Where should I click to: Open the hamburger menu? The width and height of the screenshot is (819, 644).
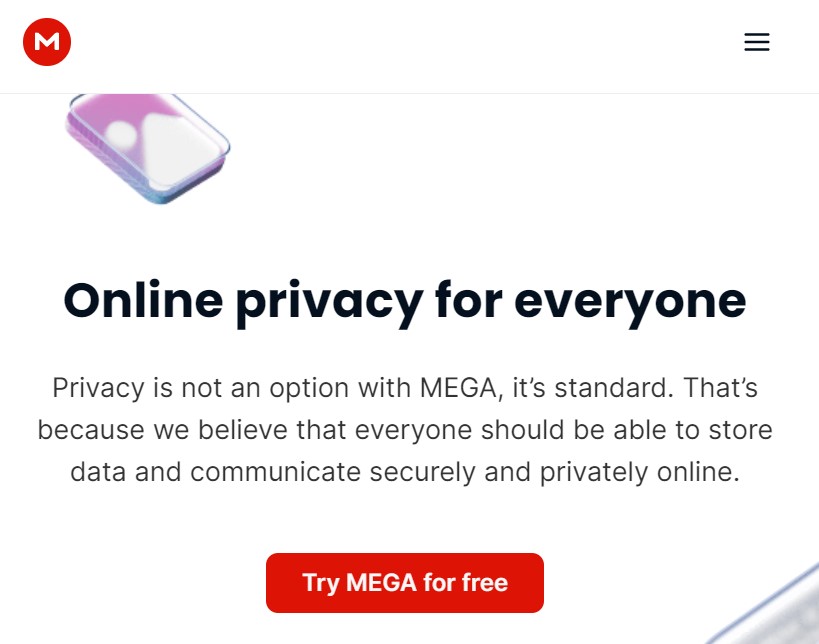757,42
